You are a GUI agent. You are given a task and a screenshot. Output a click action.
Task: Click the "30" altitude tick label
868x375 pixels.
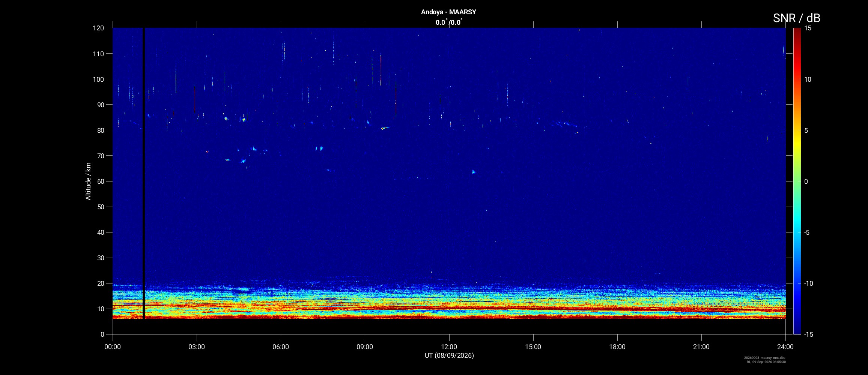coord(100,258)
